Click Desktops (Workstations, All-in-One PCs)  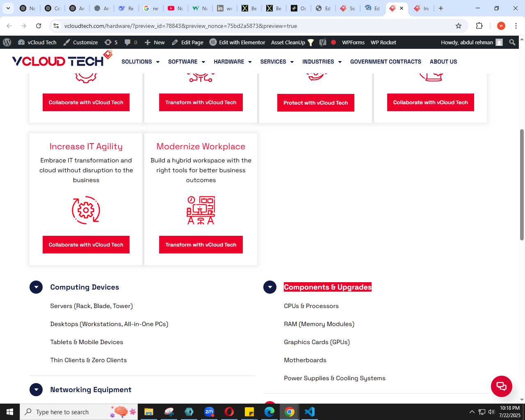[109, 324]
